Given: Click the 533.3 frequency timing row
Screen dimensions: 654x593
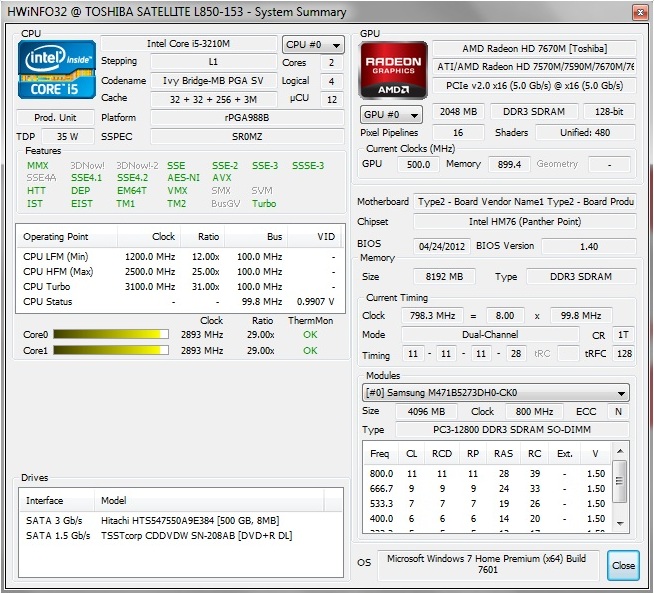Looking at the screenshot, I should coord(487,503).
